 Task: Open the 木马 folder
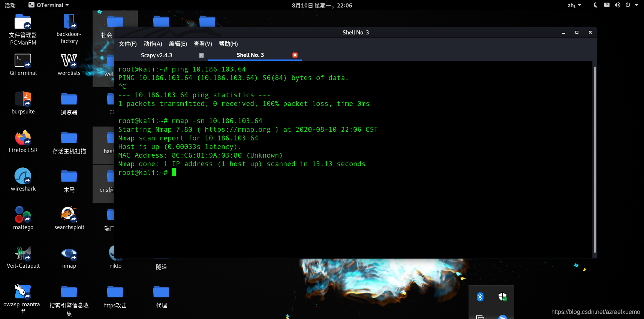click(x=69, y=181)
